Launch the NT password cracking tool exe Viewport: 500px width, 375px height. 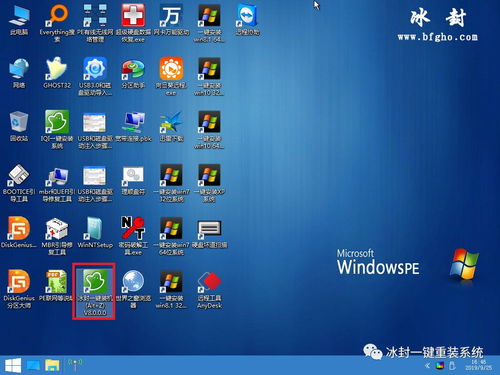pyautogui.click(x=133, y=236)
